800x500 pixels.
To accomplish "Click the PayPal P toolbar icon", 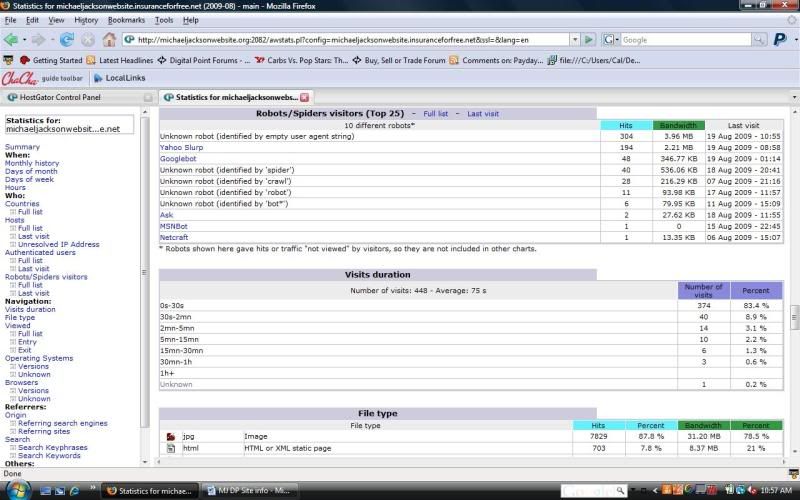I will [780, 39].
